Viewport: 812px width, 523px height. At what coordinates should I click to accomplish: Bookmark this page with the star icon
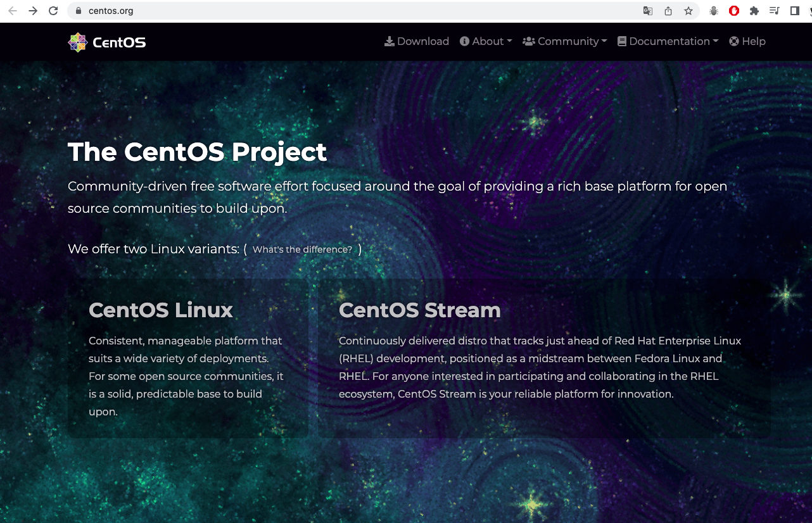click(x=688, y=11)
